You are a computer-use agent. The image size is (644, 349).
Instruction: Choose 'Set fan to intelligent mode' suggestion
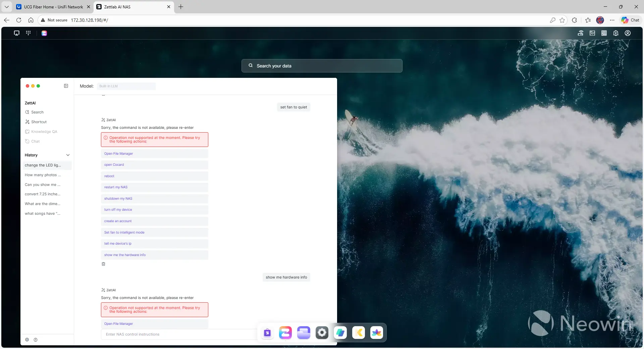[155, 233]
